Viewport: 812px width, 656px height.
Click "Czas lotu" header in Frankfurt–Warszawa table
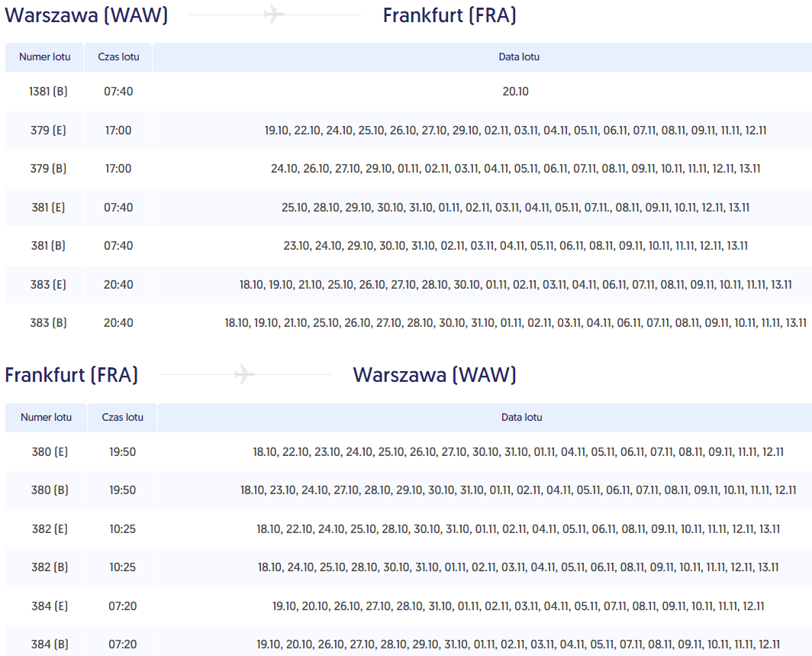(x=122, y=417)
